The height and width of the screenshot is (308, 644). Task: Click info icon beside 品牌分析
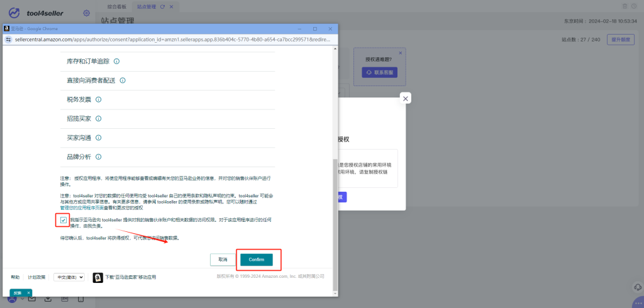[98, 157]
